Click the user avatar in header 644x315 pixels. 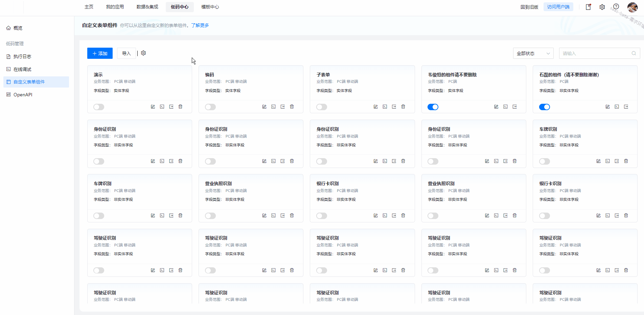[632, 7]
